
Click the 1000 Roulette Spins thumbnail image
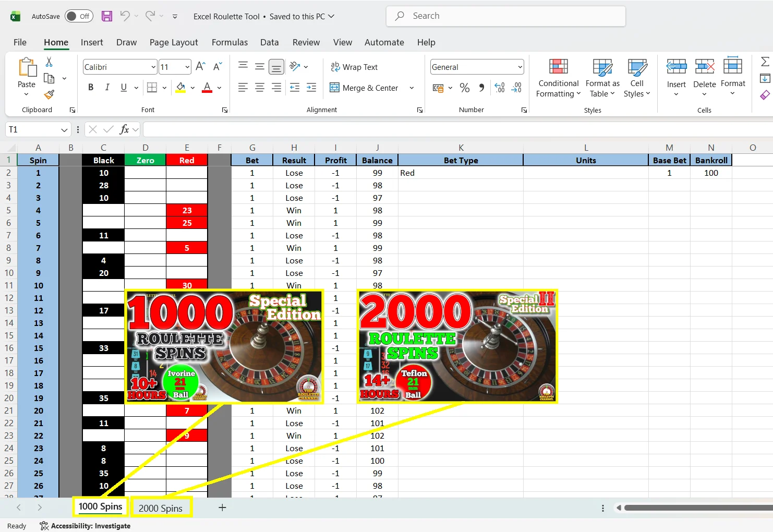(x=224, y=346)
